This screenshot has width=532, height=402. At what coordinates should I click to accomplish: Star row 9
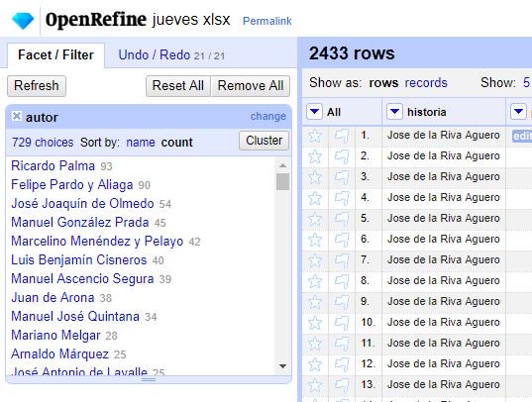(315, 302)
